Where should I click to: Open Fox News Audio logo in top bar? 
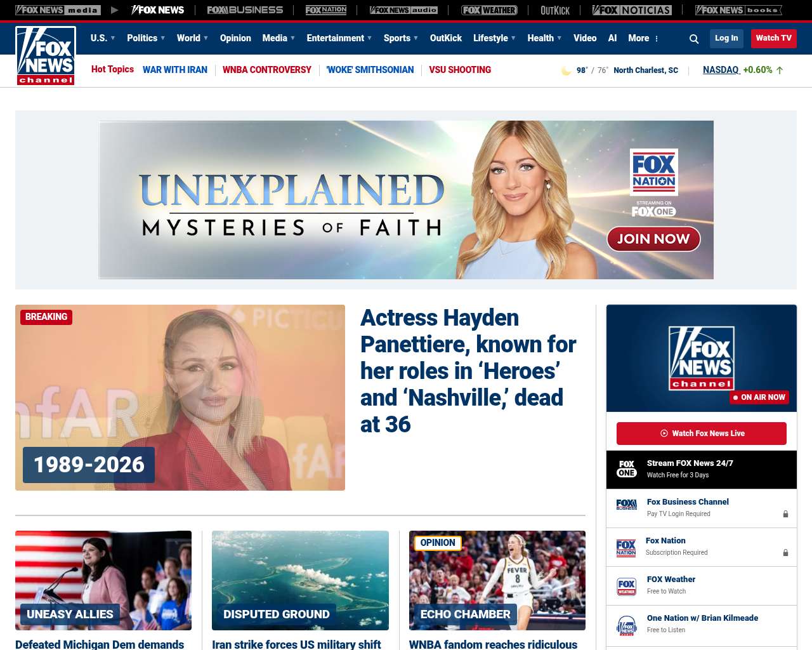pos(403,10)
